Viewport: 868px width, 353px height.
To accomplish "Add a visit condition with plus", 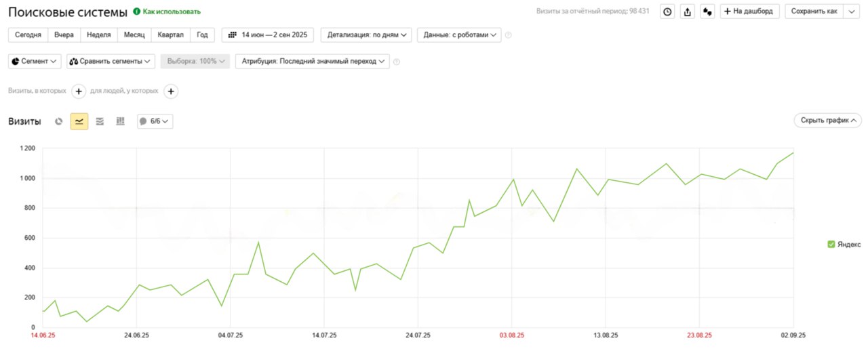I will (79, 91).
